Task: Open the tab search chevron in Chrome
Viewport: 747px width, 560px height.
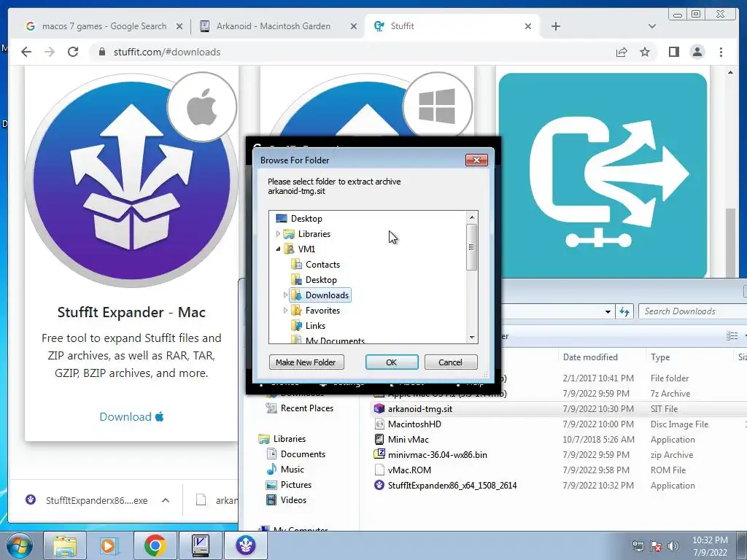Action: [x=652, y=26]
